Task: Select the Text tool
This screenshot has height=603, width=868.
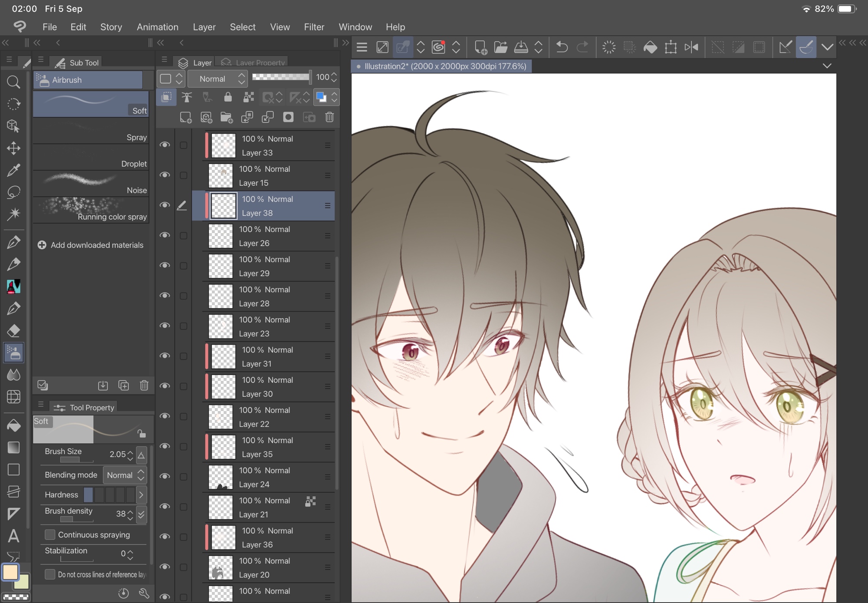Action: tap(13, 536)
